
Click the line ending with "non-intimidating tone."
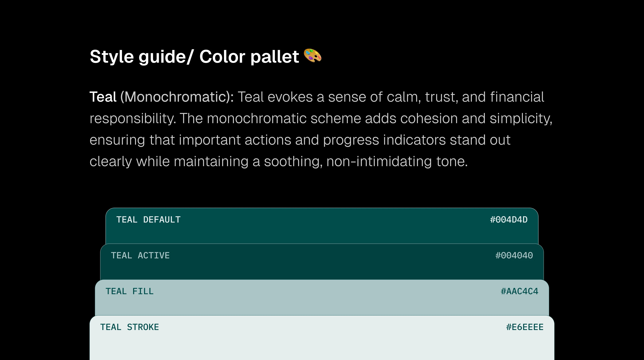click(279, 162)
